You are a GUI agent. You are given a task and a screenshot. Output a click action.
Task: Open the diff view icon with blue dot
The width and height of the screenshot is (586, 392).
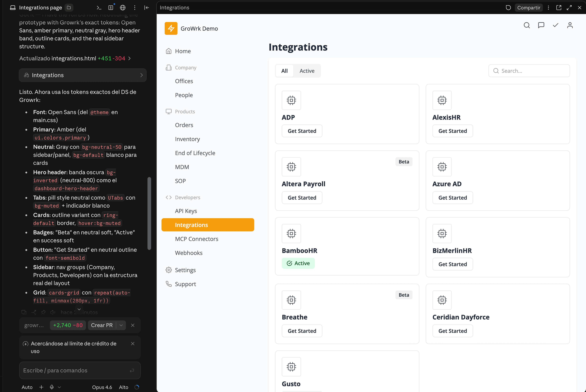[x=111, y=7]
